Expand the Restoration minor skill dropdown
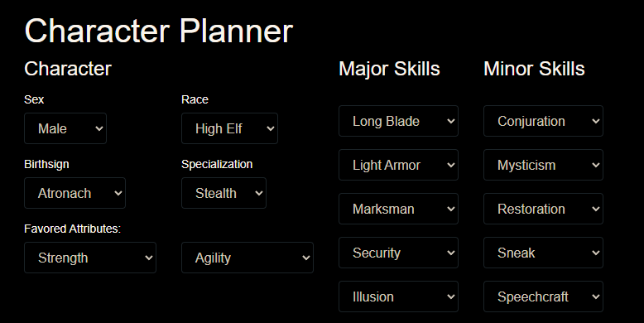Screen dimensions: 644x323 tap(543, 209)
